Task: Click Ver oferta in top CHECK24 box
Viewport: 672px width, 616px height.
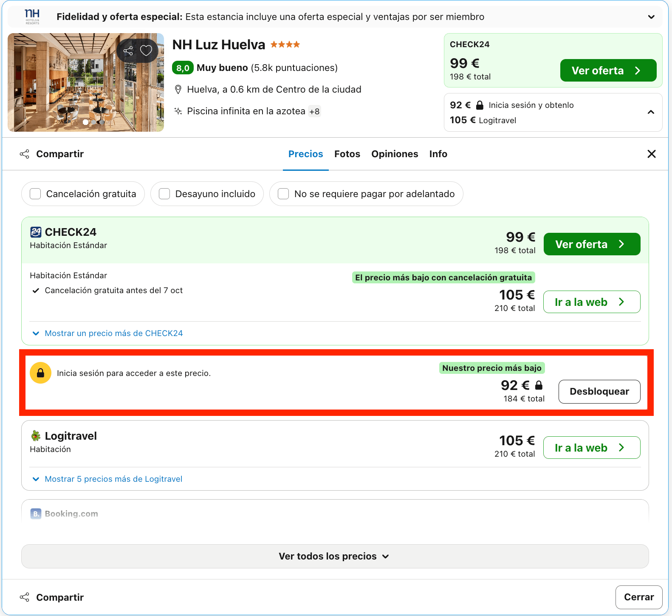Action: click(x=608, y=71)
